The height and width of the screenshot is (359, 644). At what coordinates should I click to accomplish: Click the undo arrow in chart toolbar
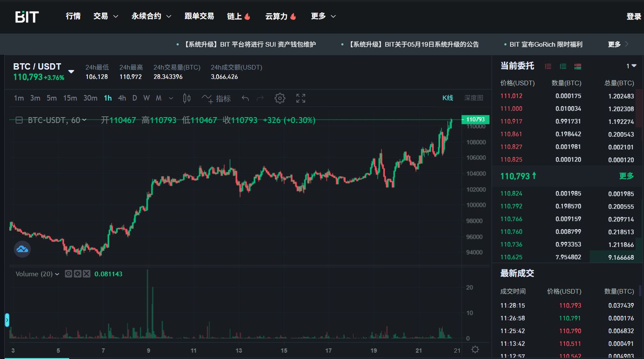coord(245,98)
